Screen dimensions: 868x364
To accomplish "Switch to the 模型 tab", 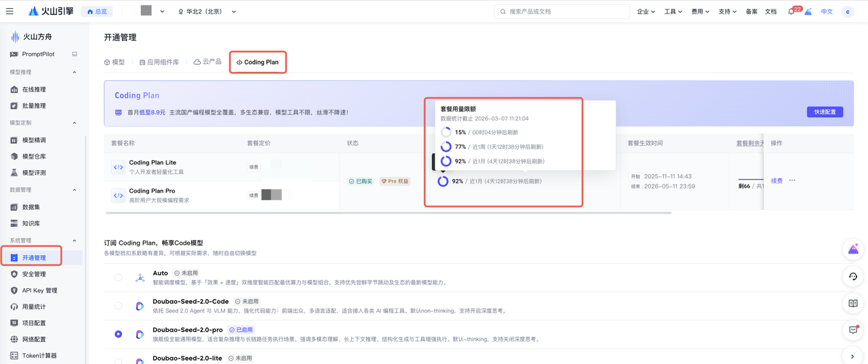I will point(114,62).
